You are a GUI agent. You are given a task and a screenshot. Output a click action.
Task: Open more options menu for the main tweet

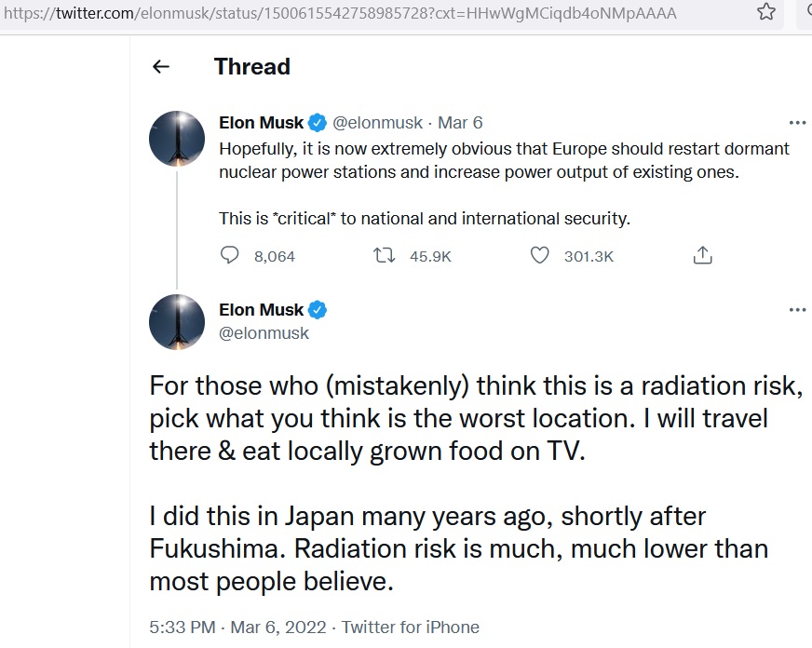pos(797,310)
